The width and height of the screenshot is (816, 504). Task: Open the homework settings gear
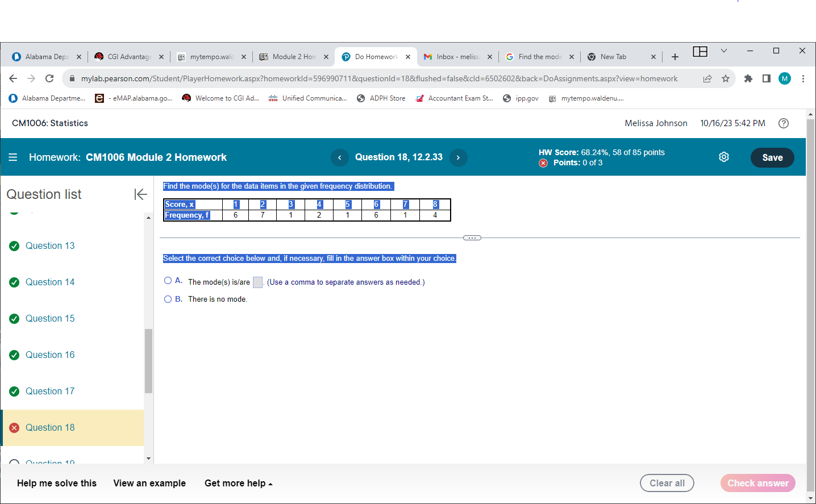tap(724, 157)
